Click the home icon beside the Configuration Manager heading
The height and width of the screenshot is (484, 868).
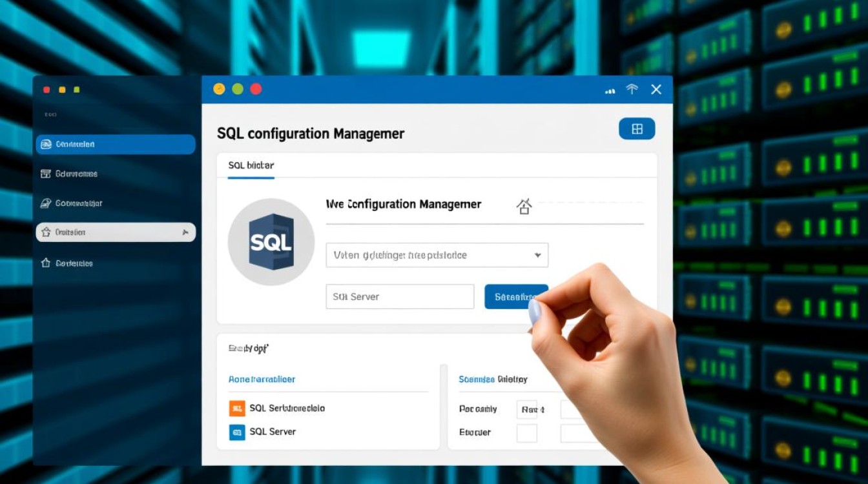pyautogui.click(x=524, y=205)
